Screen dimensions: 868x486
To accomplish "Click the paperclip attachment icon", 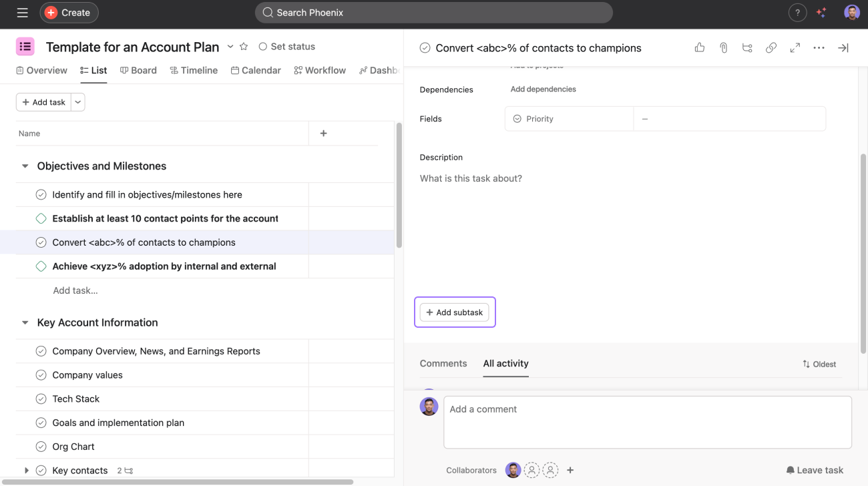I will (723, 47).
